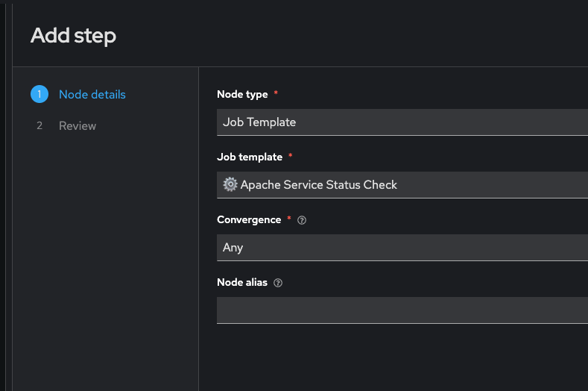Expand the Convergence dropdown set to Any
Screen dimensions: 588x391
click(x=402, y=248)
